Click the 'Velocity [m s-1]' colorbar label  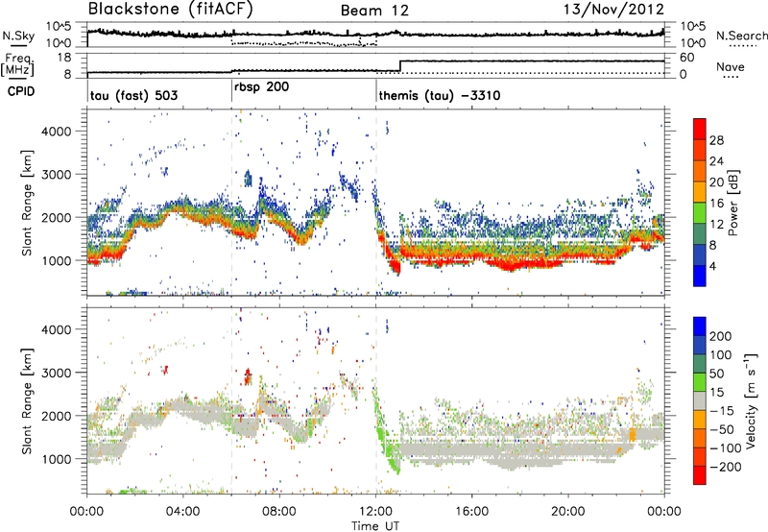751,400
